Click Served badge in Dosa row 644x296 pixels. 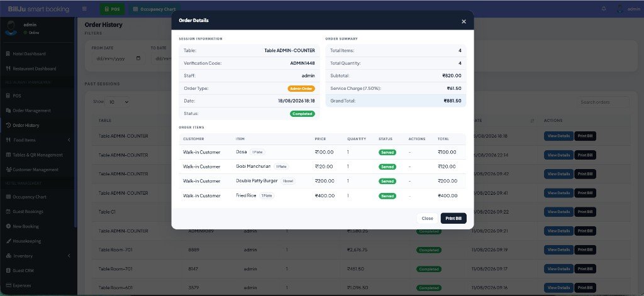click(x=387, y=152)
